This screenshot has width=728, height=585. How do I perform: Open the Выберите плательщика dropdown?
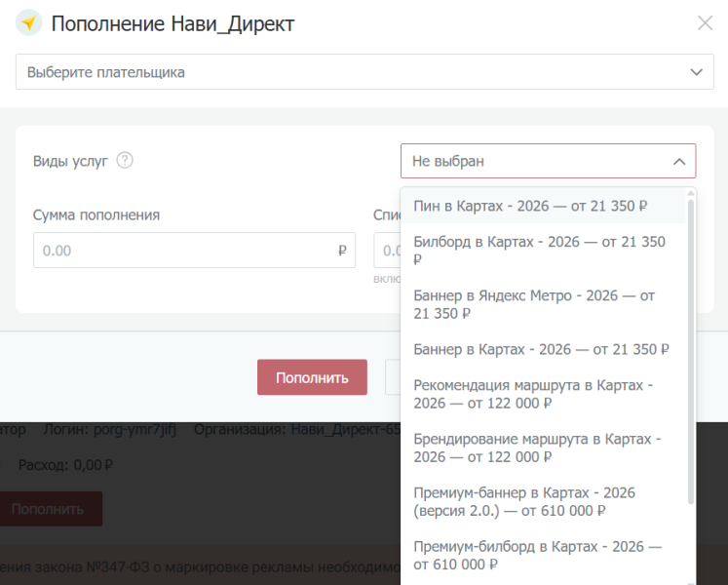(x=364, y=72)
